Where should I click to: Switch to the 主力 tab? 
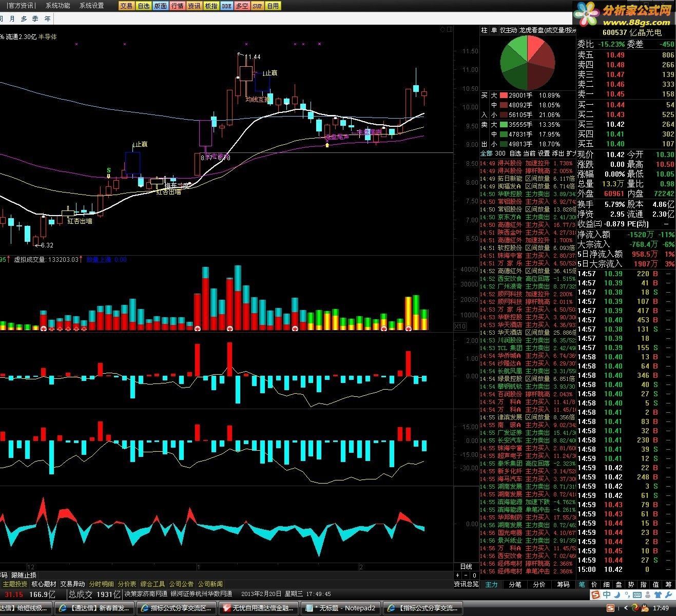(x=491, y=584)
